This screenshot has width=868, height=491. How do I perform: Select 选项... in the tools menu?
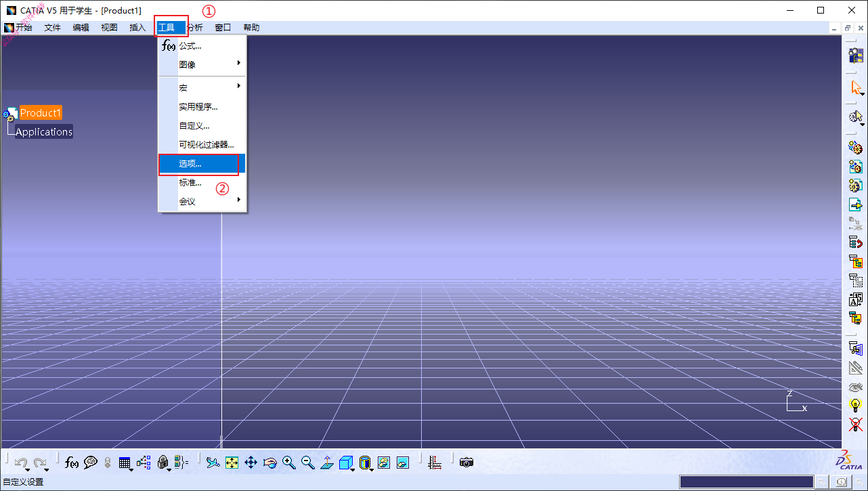pyautogui.click(x=202, y=164)
